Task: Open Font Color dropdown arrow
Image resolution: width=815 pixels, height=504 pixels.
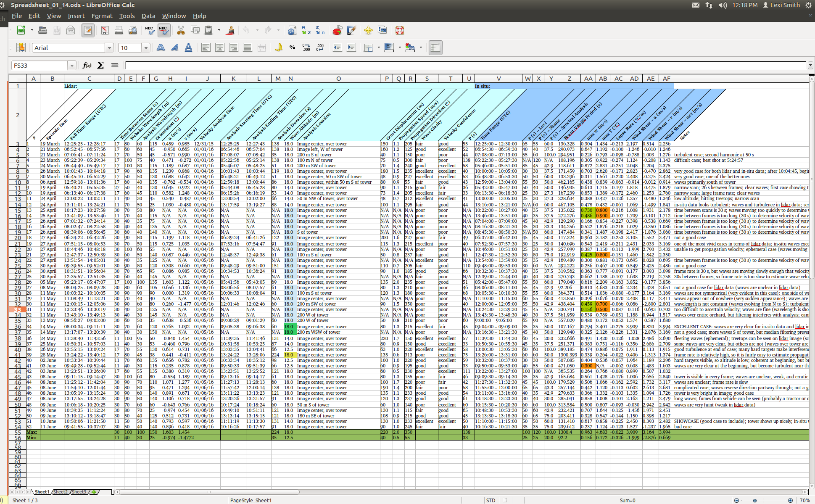Action: pos(421,47)
